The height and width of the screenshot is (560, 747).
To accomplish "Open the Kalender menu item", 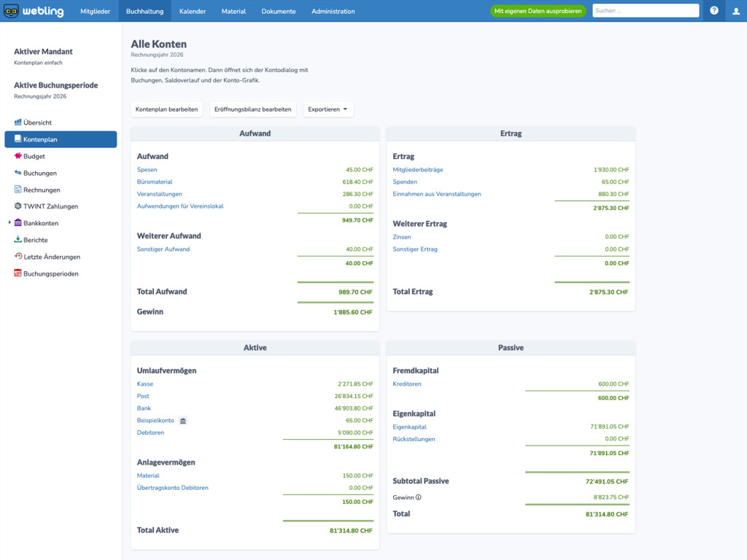I will pos(193,11).
